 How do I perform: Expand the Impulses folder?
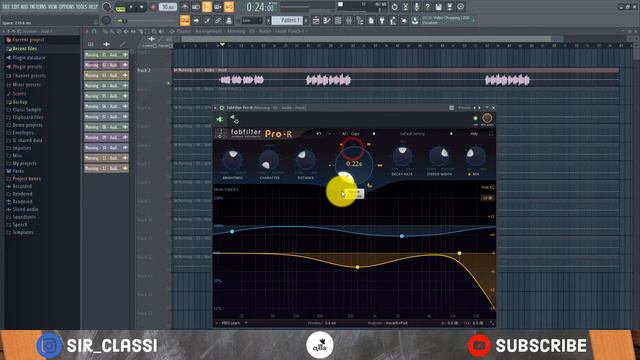pos(21,148)
